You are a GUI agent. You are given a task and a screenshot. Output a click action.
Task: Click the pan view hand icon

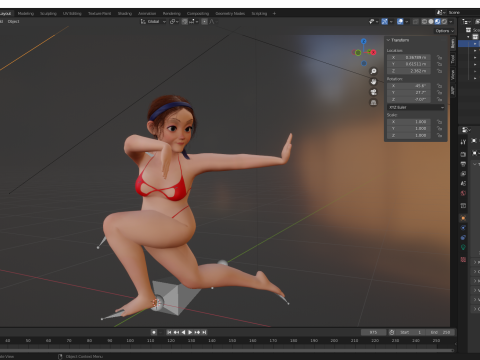point(374,82)
